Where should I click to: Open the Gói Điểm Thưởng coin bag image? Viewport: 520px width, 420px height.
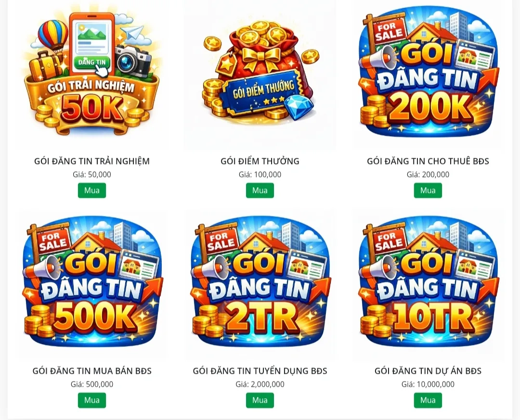[260, 75]
